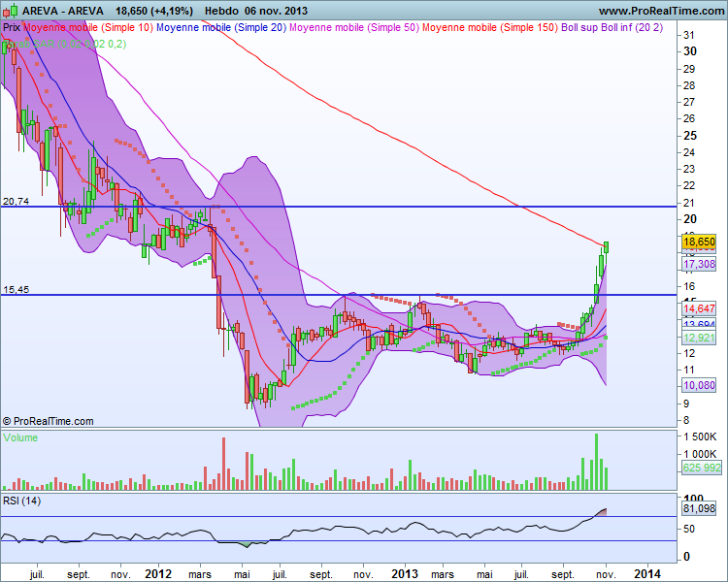This screenshot has height=582, width=728.
Task: Select the Parab SAR indicator legend
Action: 64,44
